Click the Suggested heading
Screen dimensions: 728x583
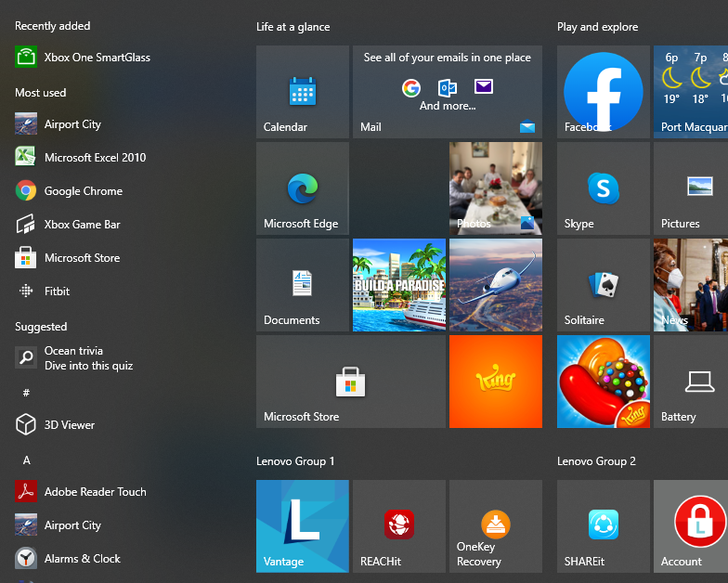click(x=41, y=327)
